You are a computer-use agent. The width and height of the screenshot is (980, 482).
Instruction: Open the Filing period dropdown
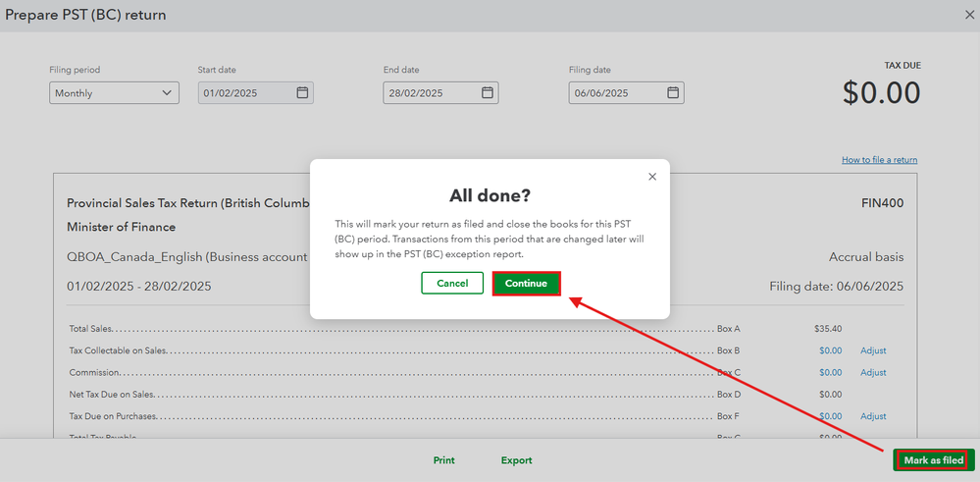115,93
